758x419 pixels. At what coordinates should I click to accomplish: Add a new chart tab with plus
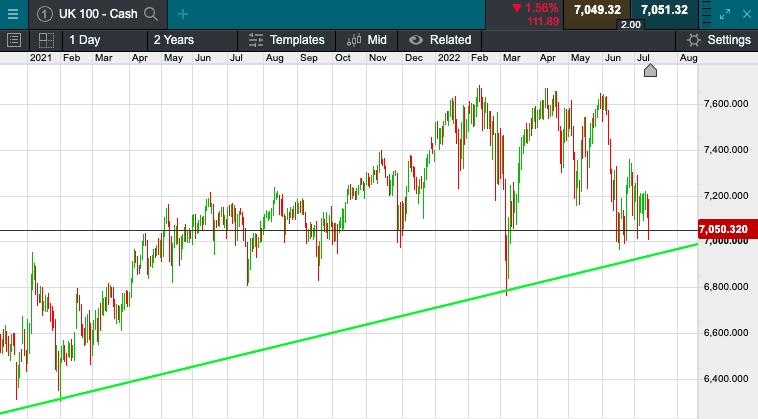pyautogui.click(x=183, y=14)
